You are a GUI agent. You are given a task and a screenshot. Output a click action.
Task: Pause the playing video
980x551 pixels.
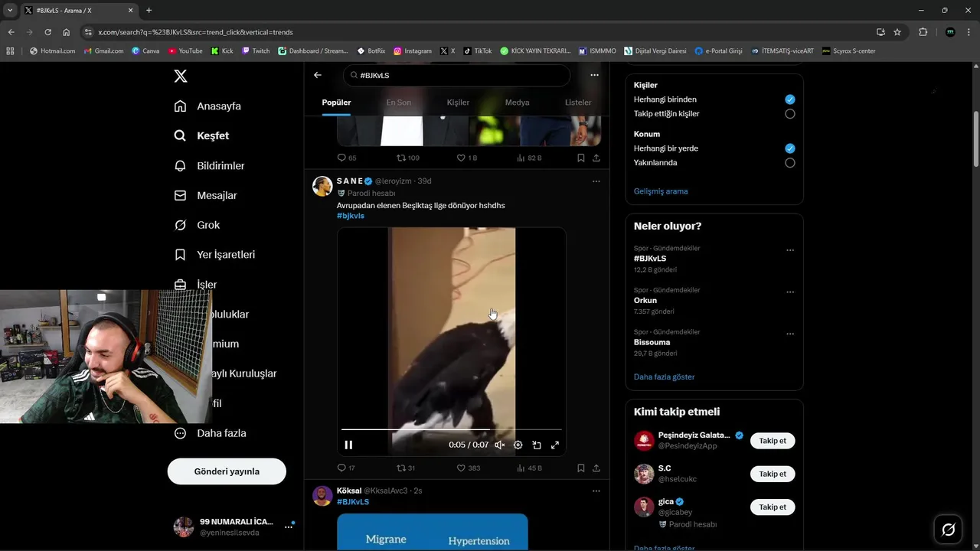pyautogui.click(x=348, y=445)
